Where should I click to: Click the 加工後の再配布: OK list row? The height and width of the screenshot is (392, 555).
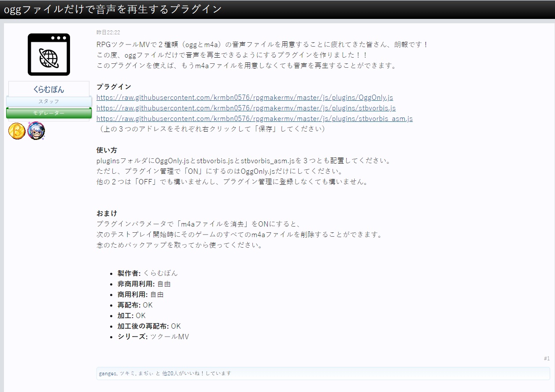click(x=149, y=326)
